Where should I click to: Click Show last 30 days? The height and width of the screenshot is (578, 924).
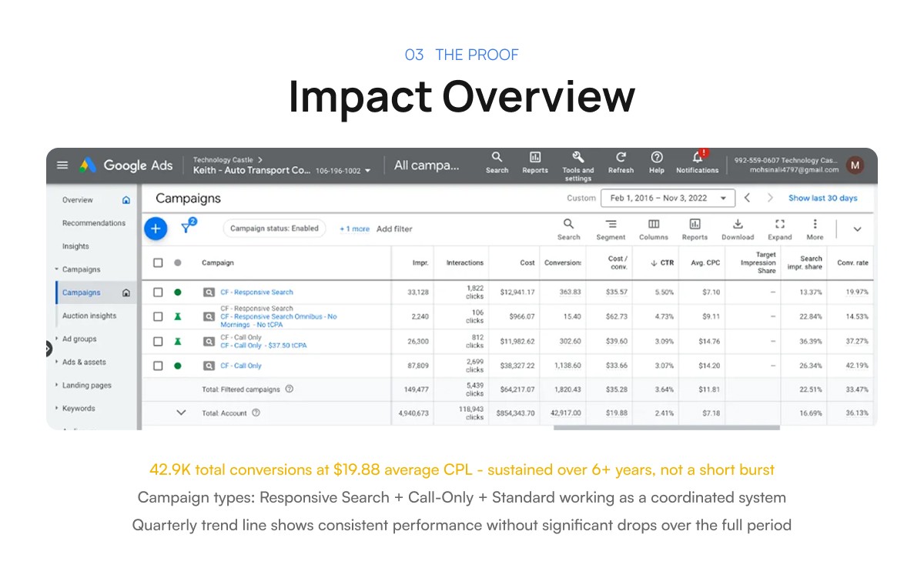(x=822, y=198)
